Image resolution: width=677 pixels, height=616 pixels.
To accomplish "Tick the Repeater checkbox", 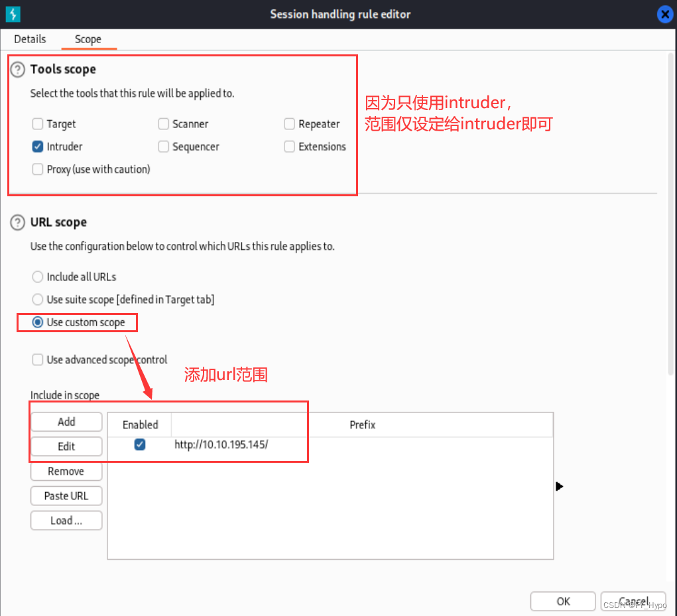I will coord(289,124).
